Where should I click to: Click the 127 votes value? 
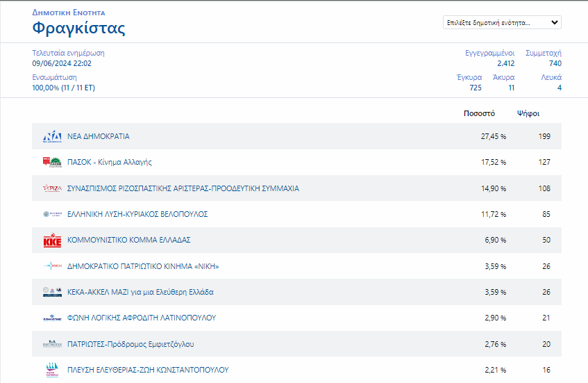tap(544, 162)
